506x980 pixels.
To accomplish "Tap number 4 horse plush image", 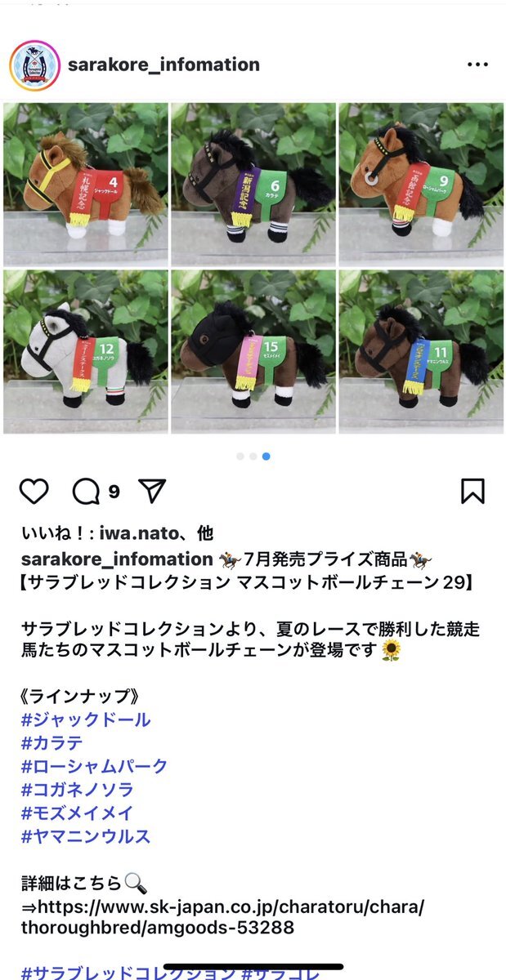I will pyautogui.click(x=86, y=185).
